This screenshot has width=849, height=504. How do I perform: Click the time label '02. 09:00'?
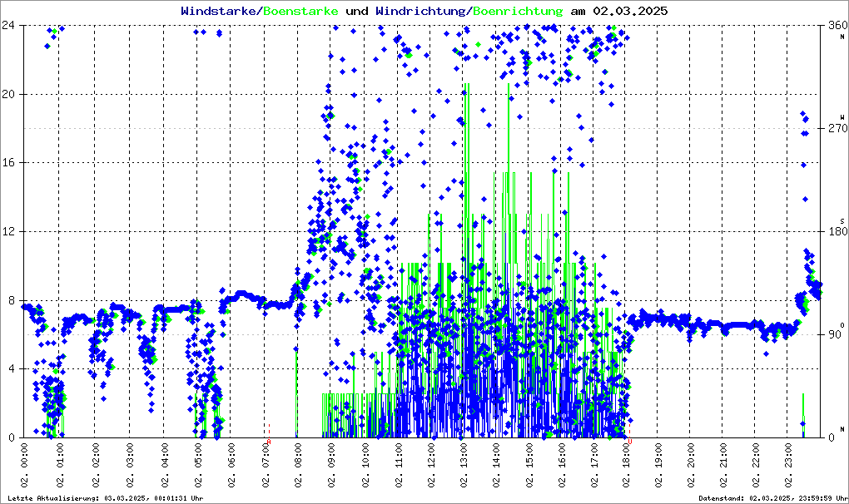click(330, 465)
